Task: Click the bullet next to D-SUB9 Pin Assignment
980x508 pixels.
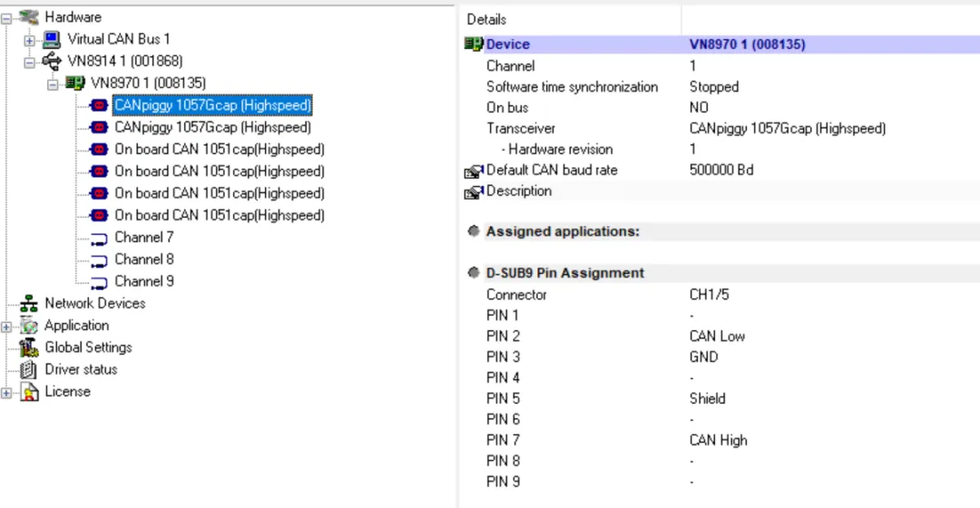Action: tap(474, 272)
